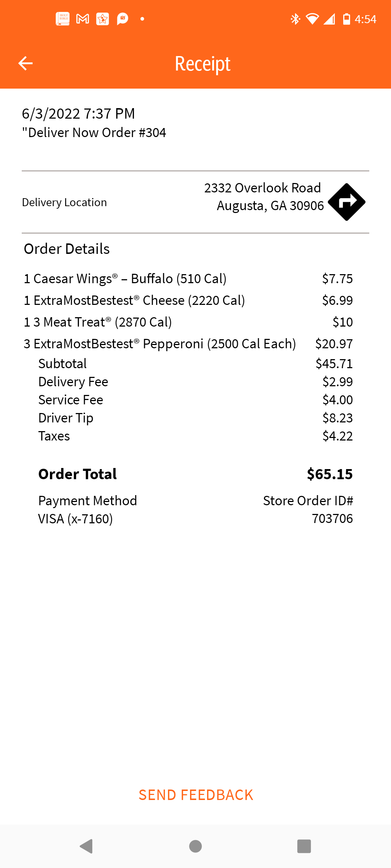Tap the Bluetooth status icon
The width and height of the screenshot is (391, 868).
pos(295,19)
